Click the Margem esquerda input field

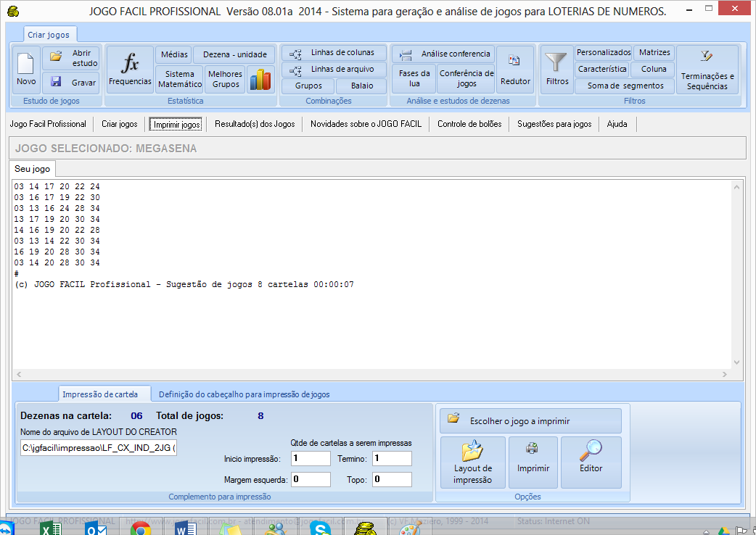point(310,479)
